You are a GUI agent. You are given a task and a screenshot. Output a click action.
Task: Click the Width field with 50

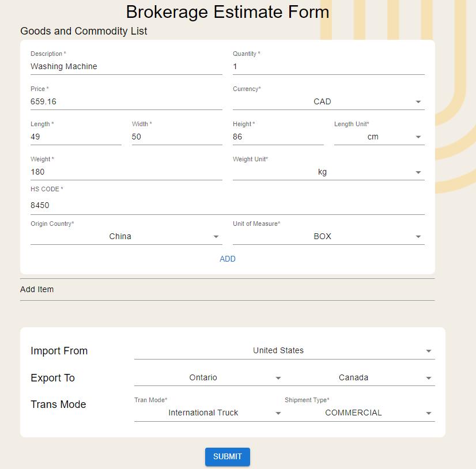coord(177,137)
